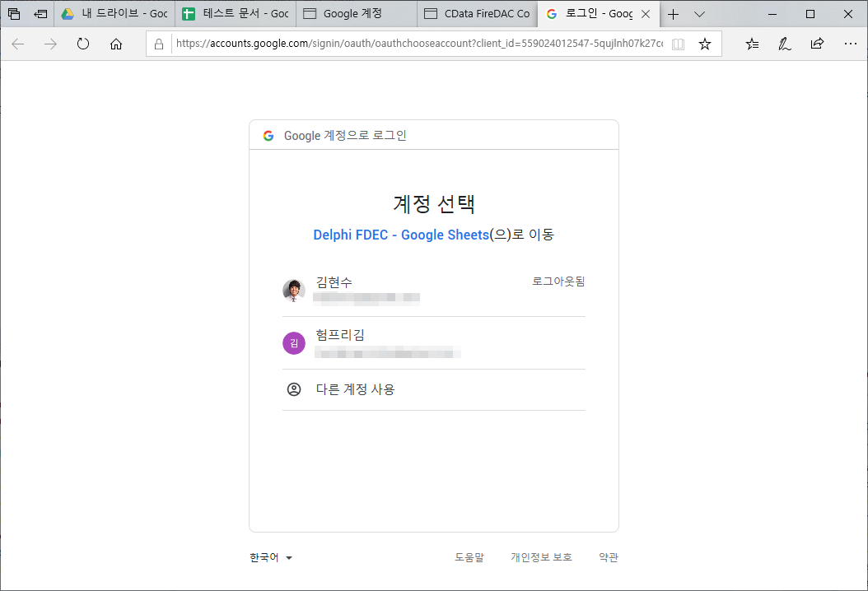Viewport: 868px width, 591px height.
Task: Maximize the browser window
Action: coord(810,14)
